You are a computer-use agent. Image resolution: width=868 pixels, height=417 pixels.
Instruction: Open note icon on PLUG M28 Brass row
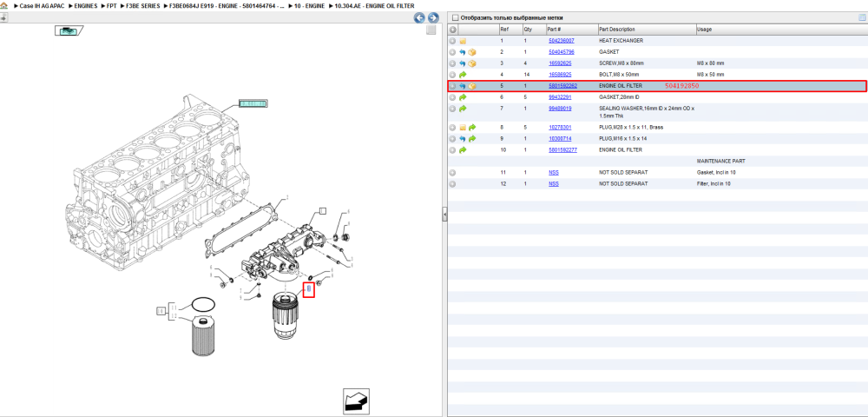[463, 128]
